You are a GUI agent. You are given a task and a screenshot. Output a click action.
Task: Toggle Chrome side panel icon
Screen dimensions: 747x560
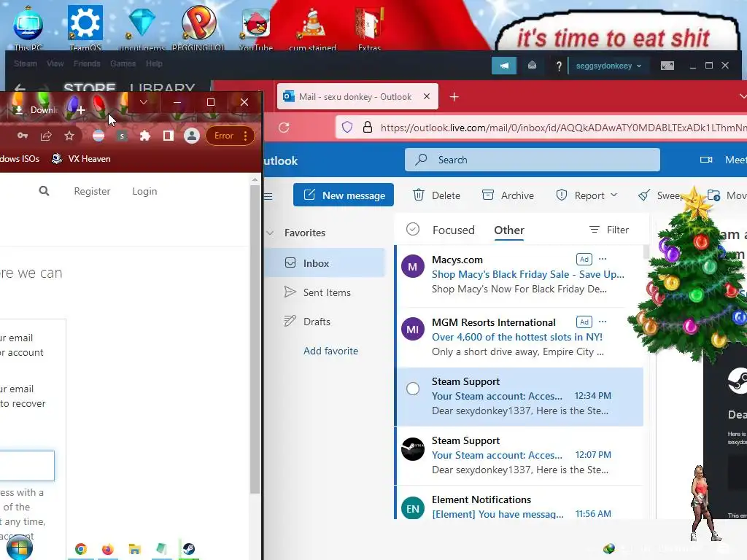[x=169, y=136]
